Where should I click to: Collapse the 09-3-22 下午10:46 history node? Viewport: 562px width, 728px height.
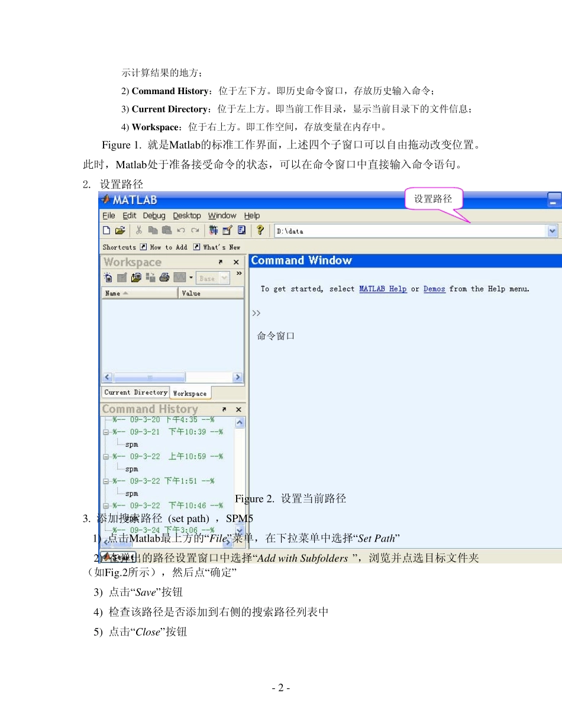click(x=105, y=505)
